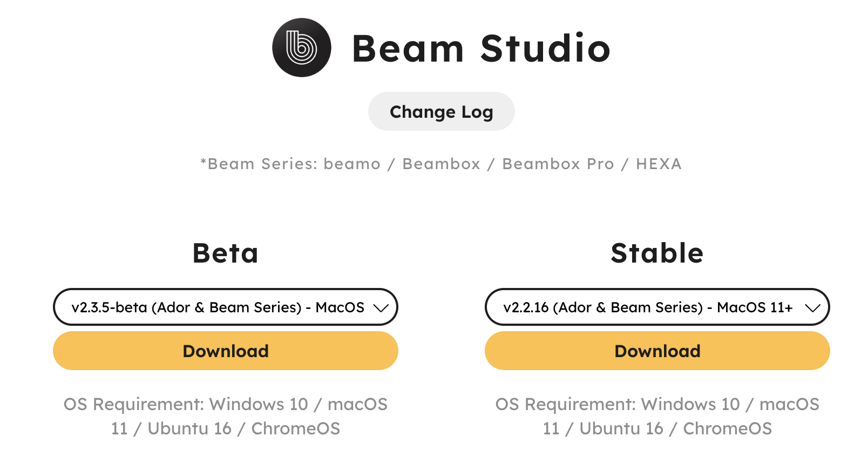Image resolution: width=868 pixels, height=456 pixels.
Task: Select the v2.2.16 version text
Action: [526, 307]
